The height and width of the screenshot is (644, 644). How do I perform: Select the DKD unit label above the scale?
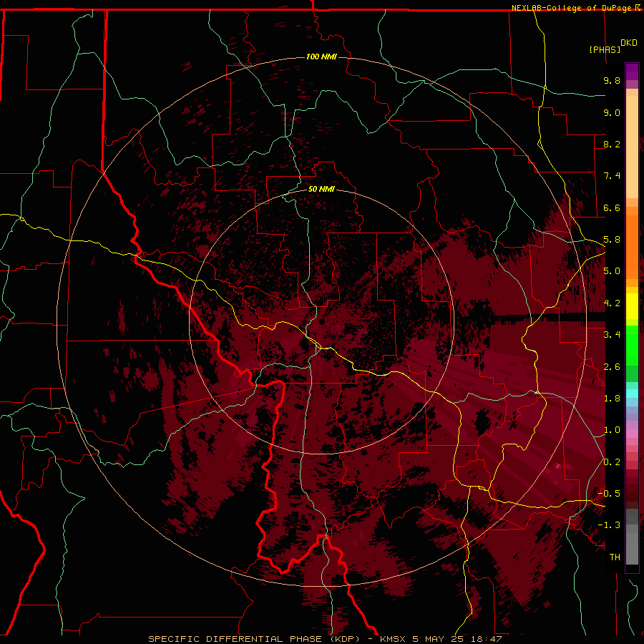(x=629, y=43)
